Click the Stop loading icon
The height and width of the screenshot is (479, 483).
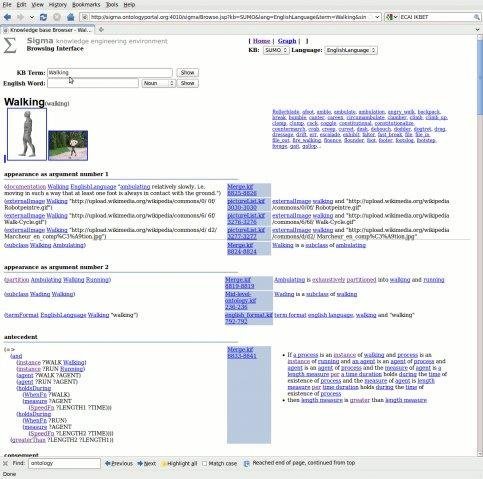tap(57, 17)
